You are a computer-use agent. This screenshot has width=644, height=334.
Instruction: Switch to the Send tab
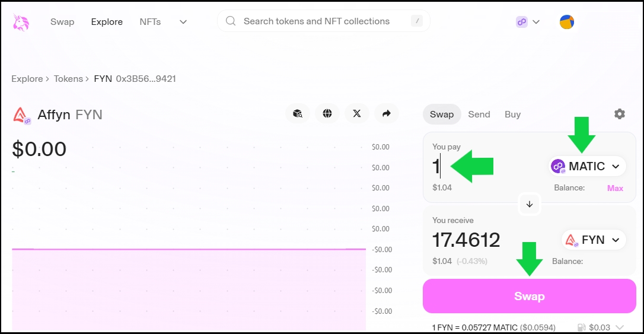click(479, 114)
